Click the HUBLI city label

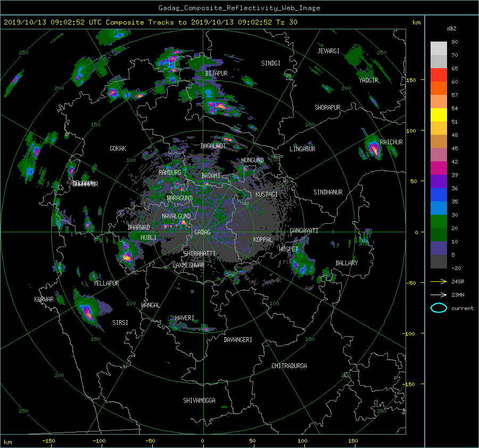148,238
